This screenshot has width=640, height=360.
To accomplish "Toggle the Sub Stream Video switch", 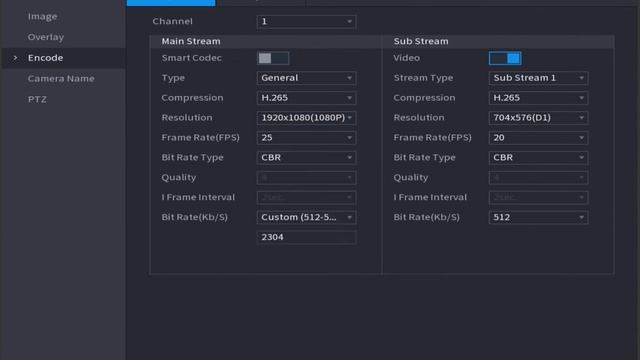I will 505,58.
